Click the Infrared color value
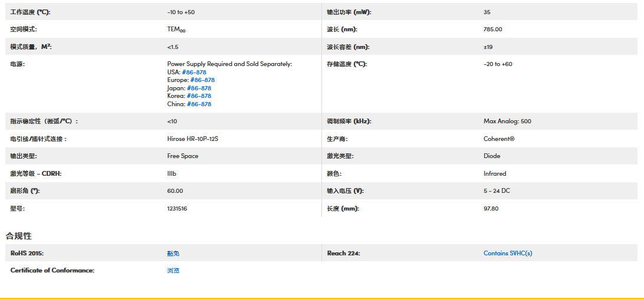Viewport: 644px width, 299px height. point(494,174)
